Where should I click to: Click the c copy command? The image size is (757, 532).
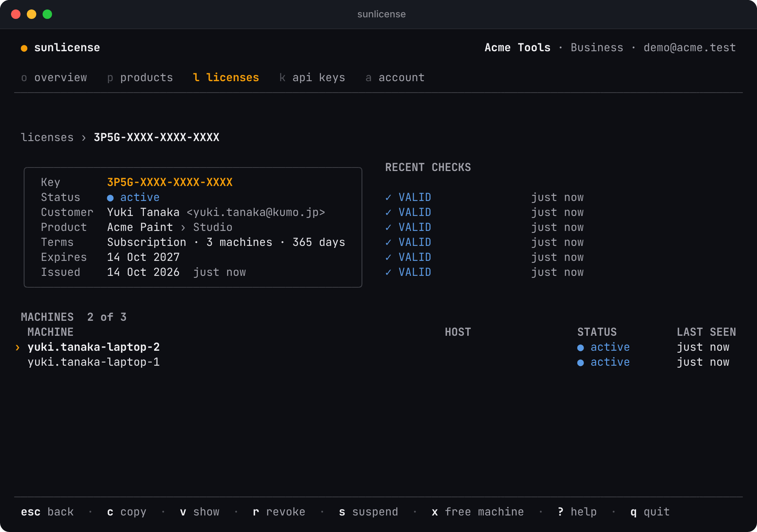coord(127,512)
